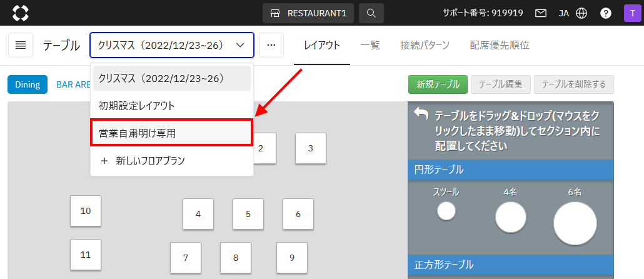The width and height of the screenshot is (644, 279).
Task: Click the three-dot more options button
Action: point(271,45)
